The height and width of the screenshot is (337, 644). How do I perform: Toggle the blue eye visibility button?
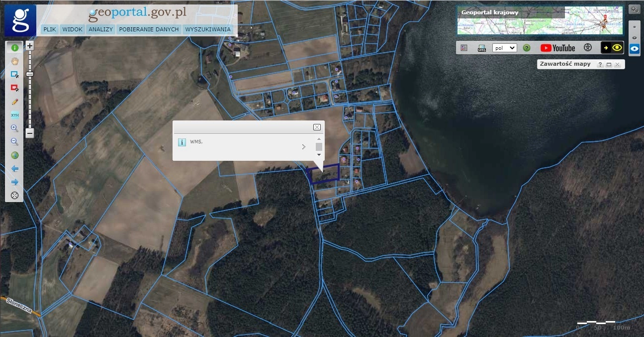[x=634, y=49]
